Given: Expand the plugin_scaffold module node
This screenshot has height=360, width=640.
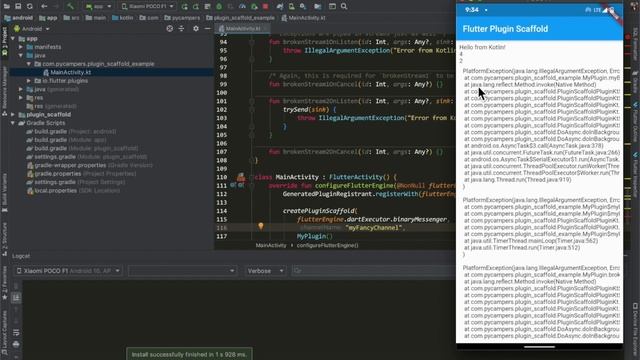Looking at the screenshot, I should tap(13, 115).
